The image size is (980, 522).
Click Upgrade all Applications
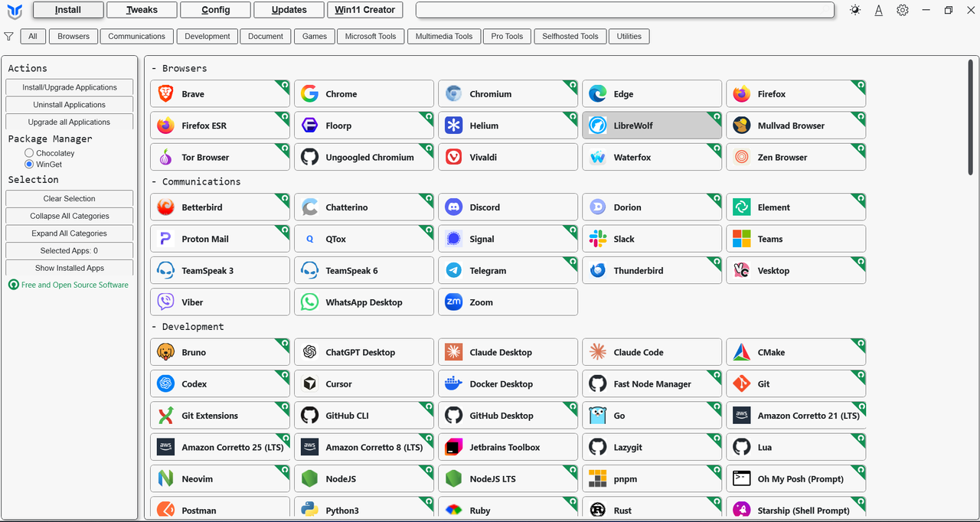(x=70, y=122)
